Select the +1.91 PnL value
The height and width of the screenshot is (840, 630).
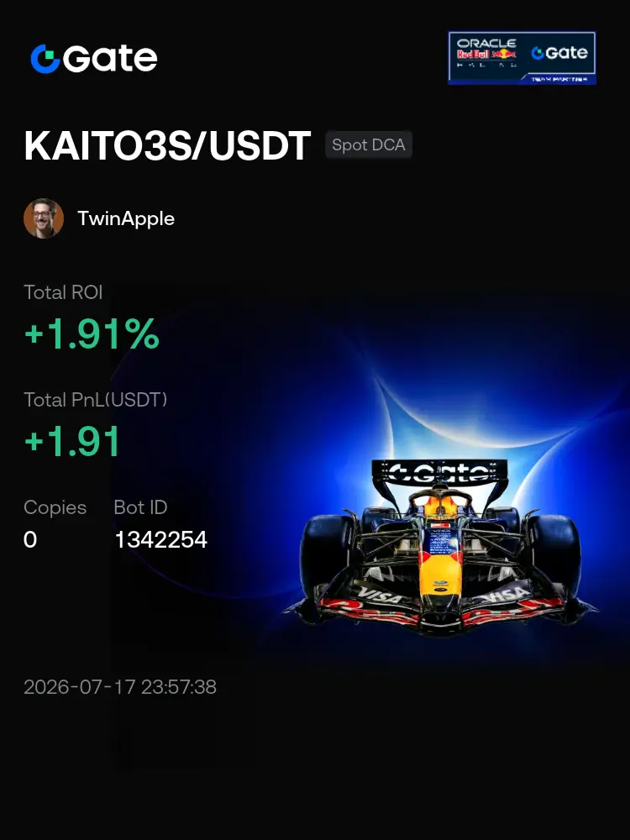[72, 442]
